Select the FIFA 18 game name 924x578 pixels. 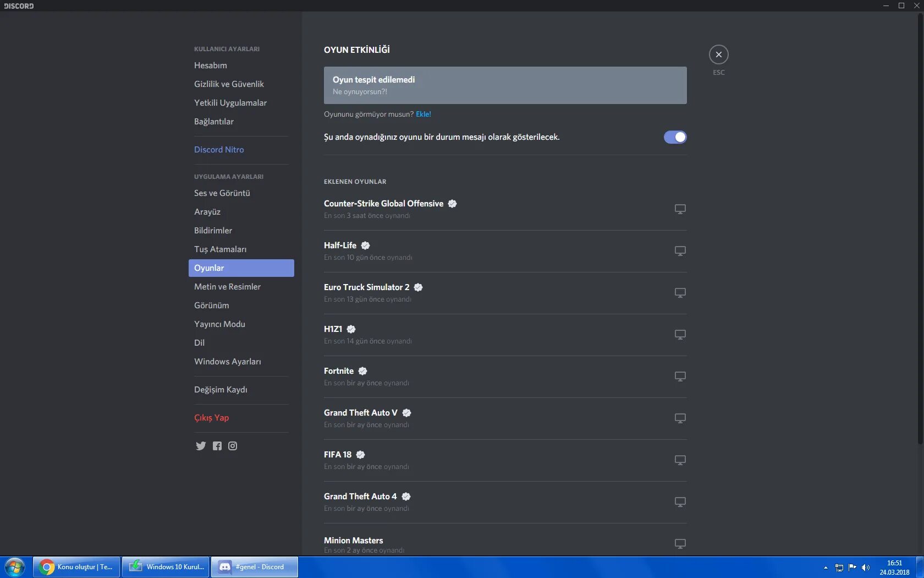338,455
